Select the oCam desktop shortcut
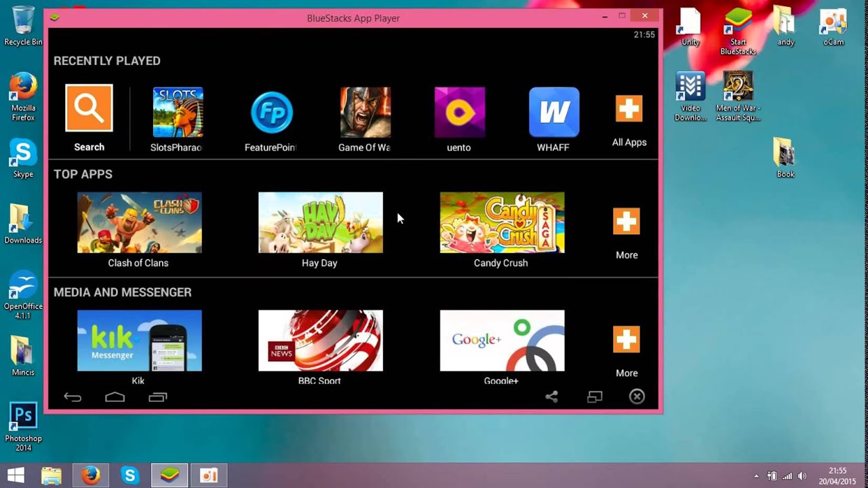 pos(833,26)
